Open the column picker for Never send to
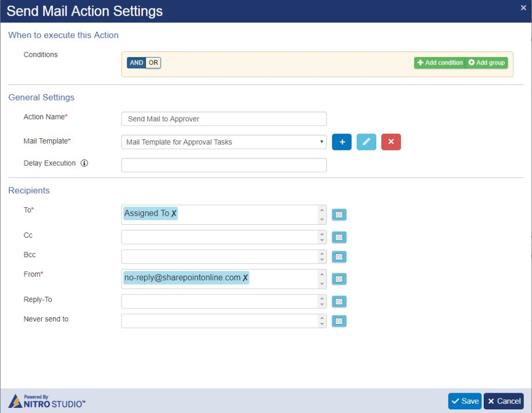Viewport: 532px width, 413px height. tap(339, 321)
